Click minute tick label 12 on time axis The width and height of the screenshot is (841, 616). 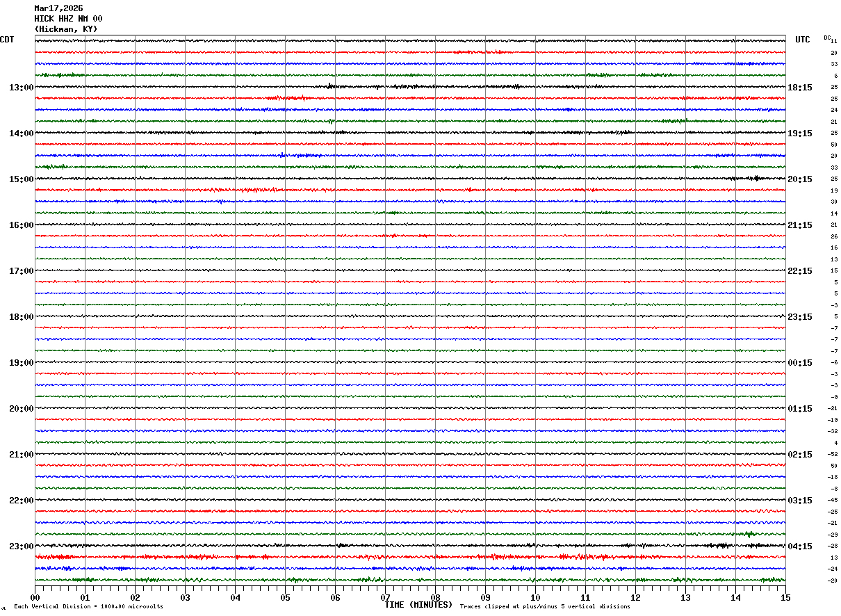[x=635, y=598]
